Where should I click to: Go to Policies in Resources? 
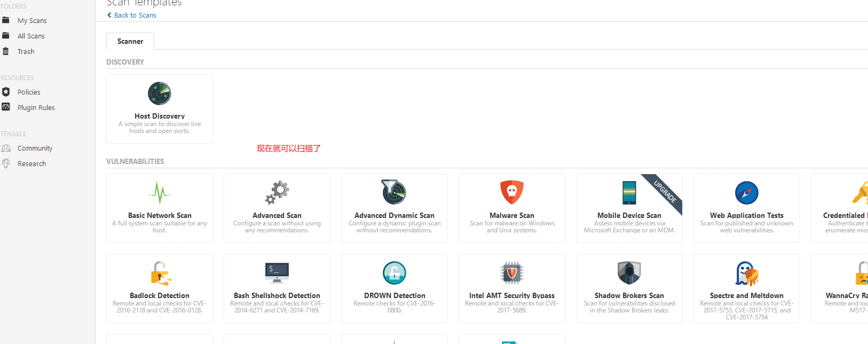(x=29, y=92)
